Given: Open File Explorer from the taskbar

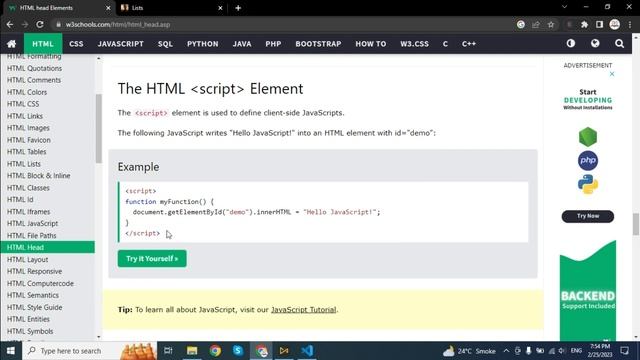Looking at the screenshot, I should point(192,351).
